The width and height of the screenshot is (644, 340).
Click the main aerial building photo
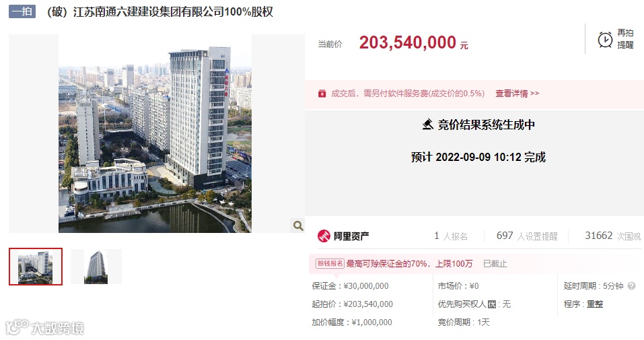[155, 133]
